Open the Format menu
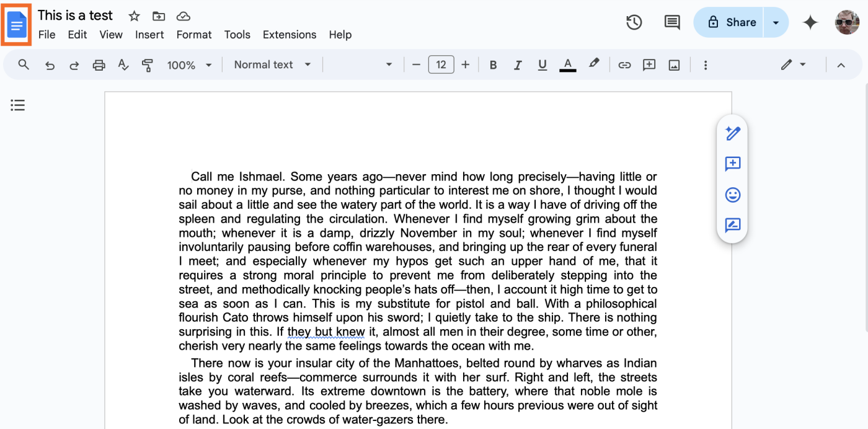 pyautogui.click(x=194, y=35)
